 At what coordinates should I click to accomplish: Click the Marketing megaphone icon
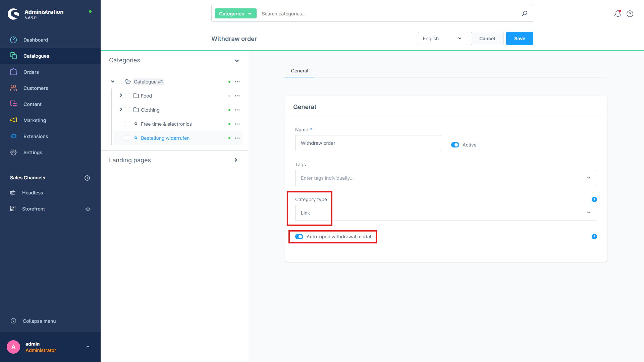(13, 120)
